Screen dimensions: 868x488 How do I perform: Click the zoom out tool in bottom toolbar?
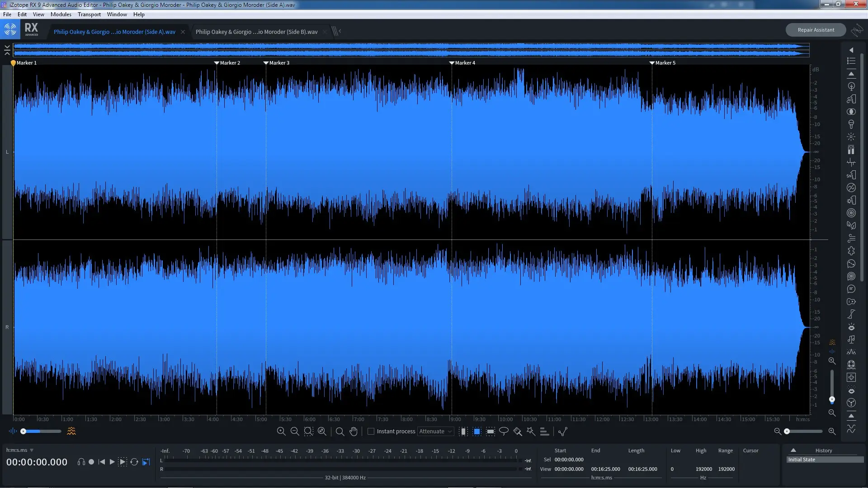point(295,432)
